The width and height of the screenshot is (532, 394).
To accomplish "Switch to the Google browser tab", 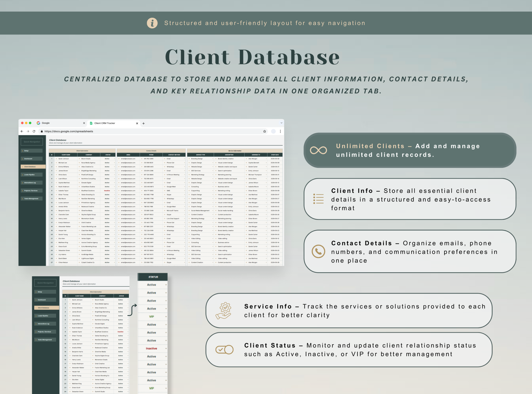I will coord(61,123).
